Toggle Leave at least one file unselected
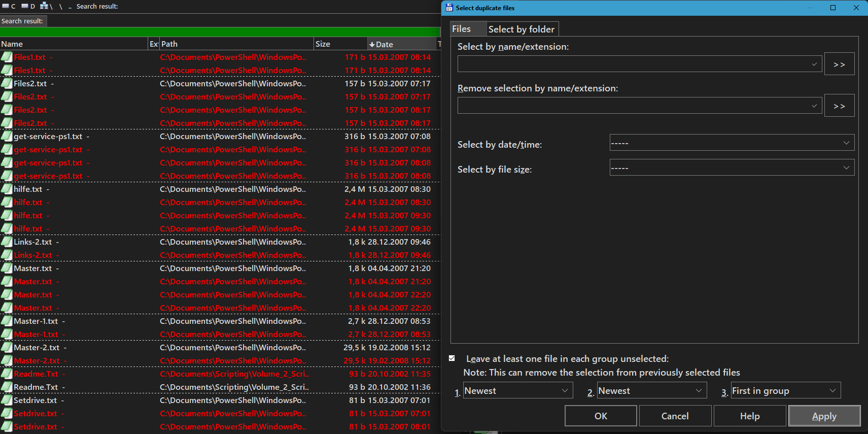This screenshot has width=868, height=434. pyautogui.click(x=452, y=358)
